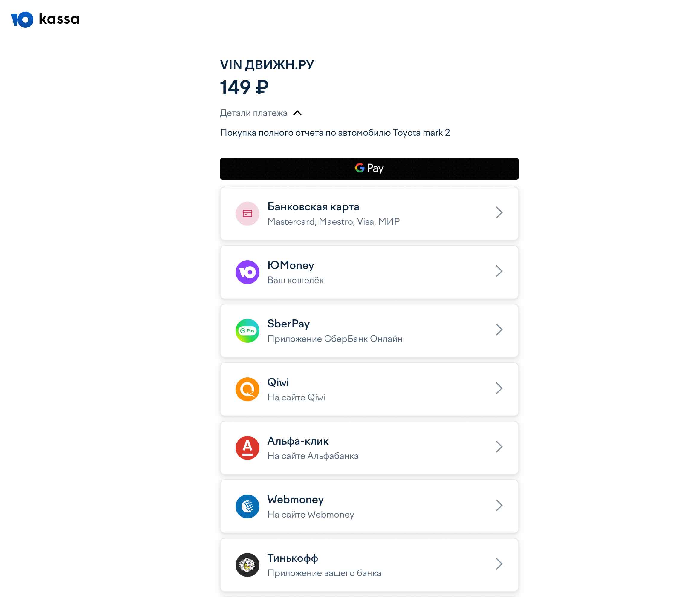Select Тинькофф payment option title
Image resolution: width=700 pixels, height=597 pixels.
[x=293, y=558]
